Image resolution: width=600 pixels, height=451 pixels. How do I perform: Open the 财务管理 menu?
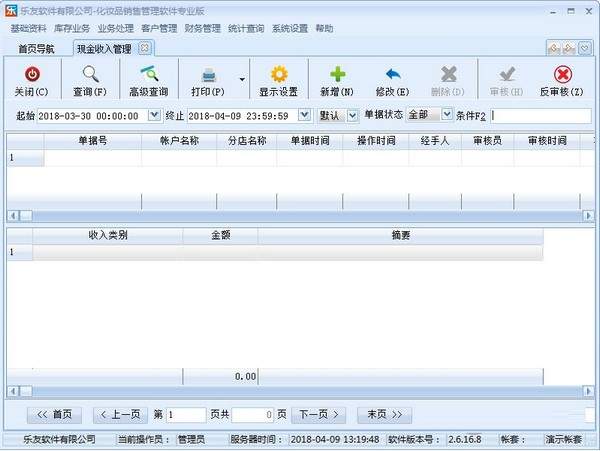(x=203, y=29)
